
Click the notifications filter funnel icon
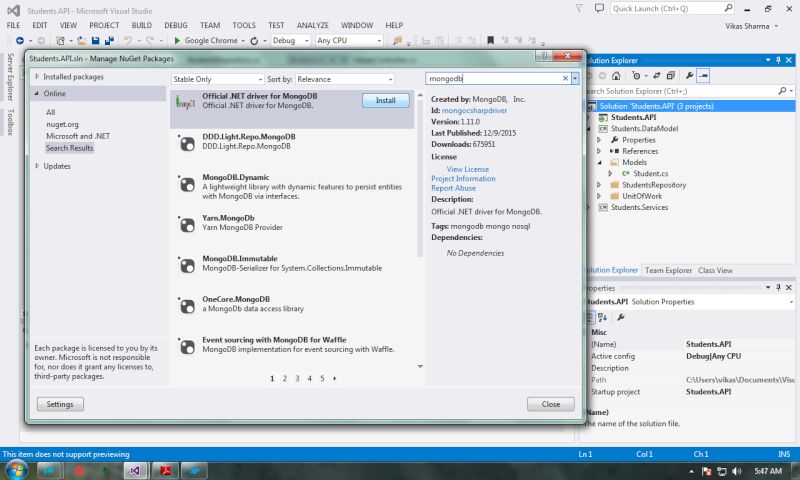(x=579, y=8)
